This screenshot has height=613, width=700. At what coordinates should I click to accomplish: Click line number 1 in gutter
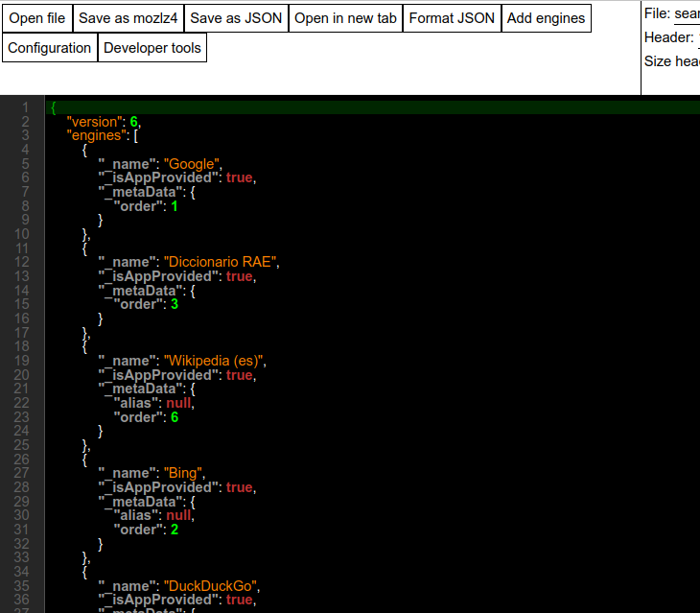click(x=26, y=107)
